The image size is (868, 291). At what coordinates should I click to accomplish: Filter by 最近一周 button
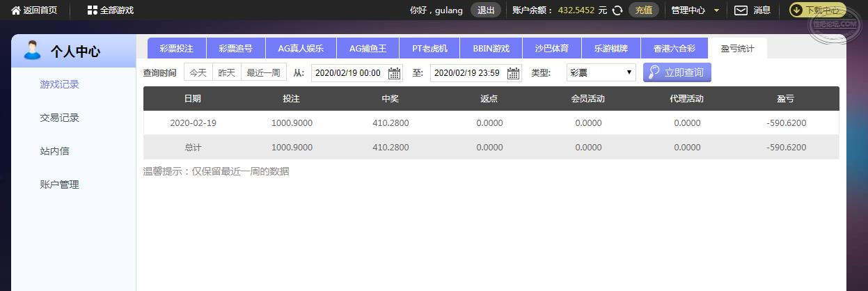264,72
